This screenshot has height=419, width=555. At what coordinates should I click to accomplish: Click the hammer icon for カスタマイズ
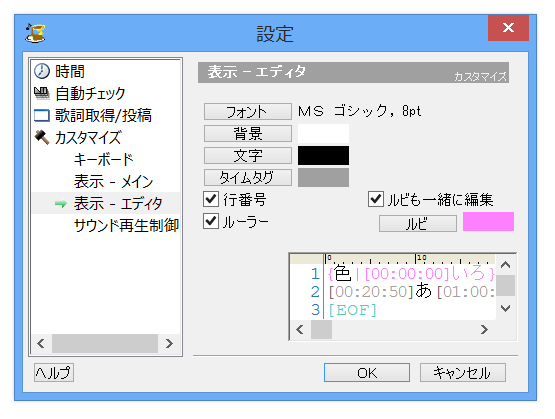(42, 137)
